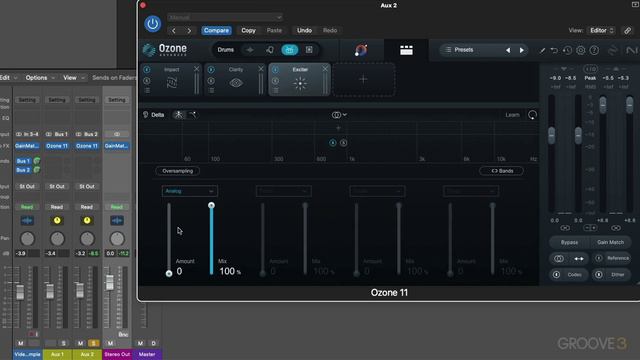Viewport: 640px width, 360px height.
Task: Open the View menu in mixer
Action: [x=73, y=78]
